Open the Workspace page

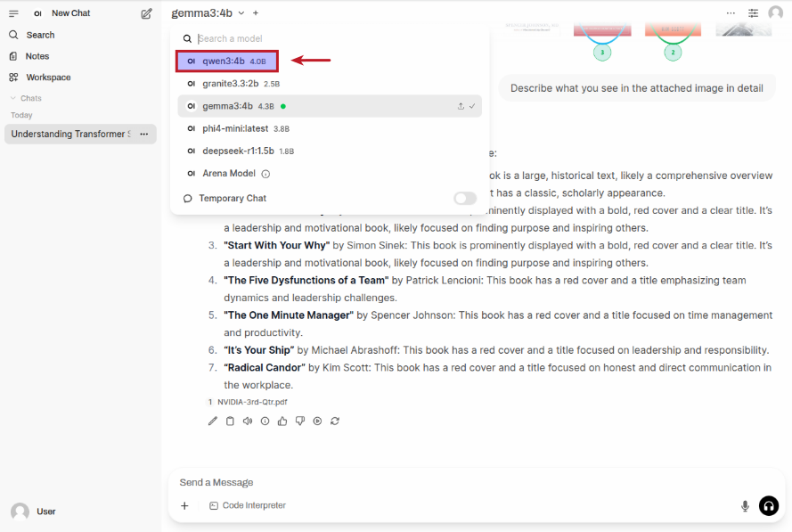[48, 78]
